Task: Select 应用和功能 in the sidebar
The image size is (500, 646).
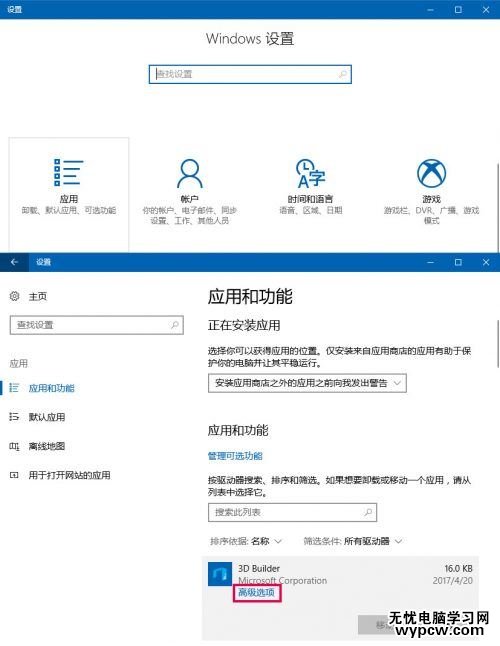Action: 51,388
